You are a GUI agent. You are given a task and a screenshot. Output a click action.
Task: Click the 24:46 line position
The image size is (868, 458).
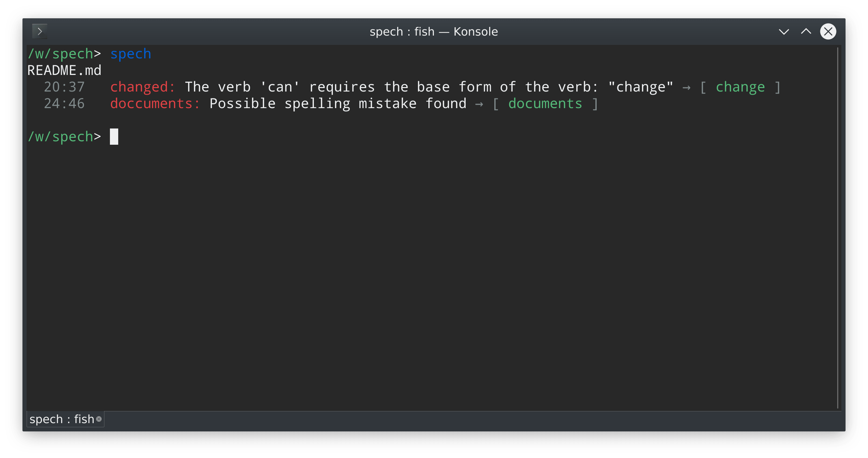[64, 104]
